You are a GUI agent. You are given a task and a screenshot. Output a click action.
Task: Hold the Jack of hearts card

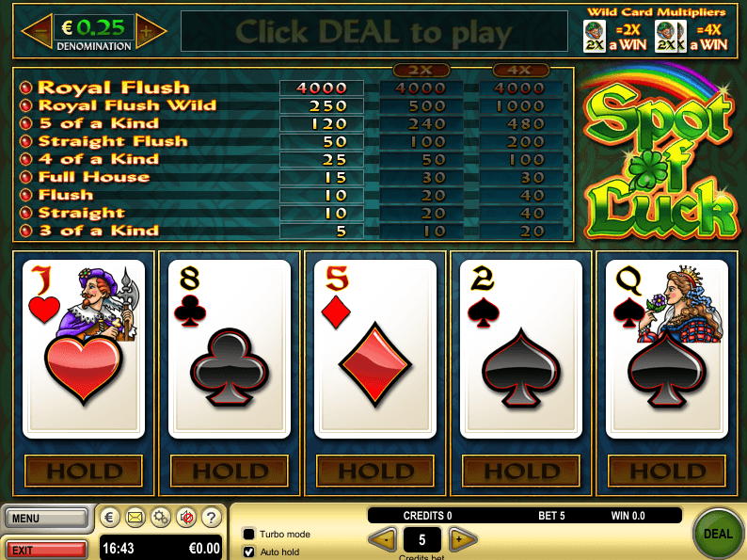click(84, 349)
